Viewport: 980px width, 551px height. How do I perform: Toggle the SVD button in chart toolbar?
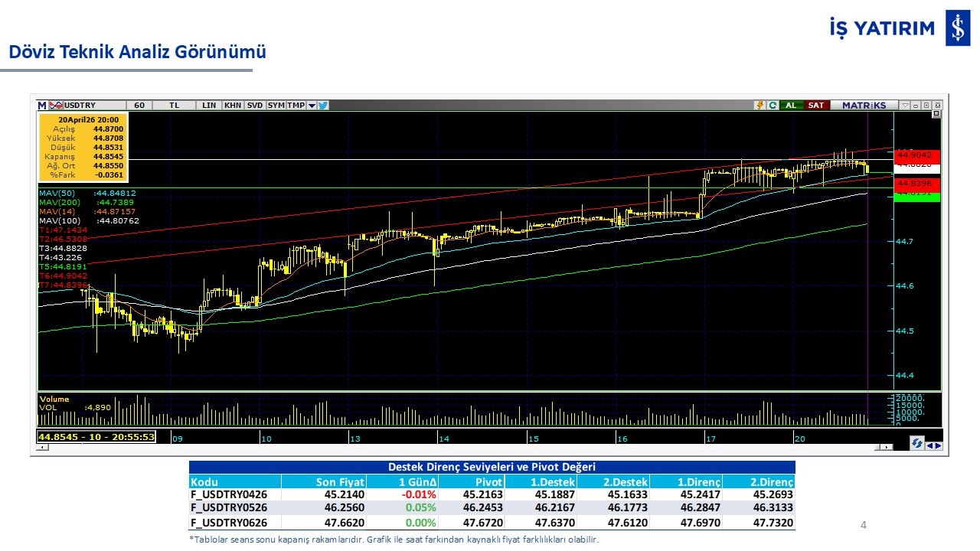(254, 105)
